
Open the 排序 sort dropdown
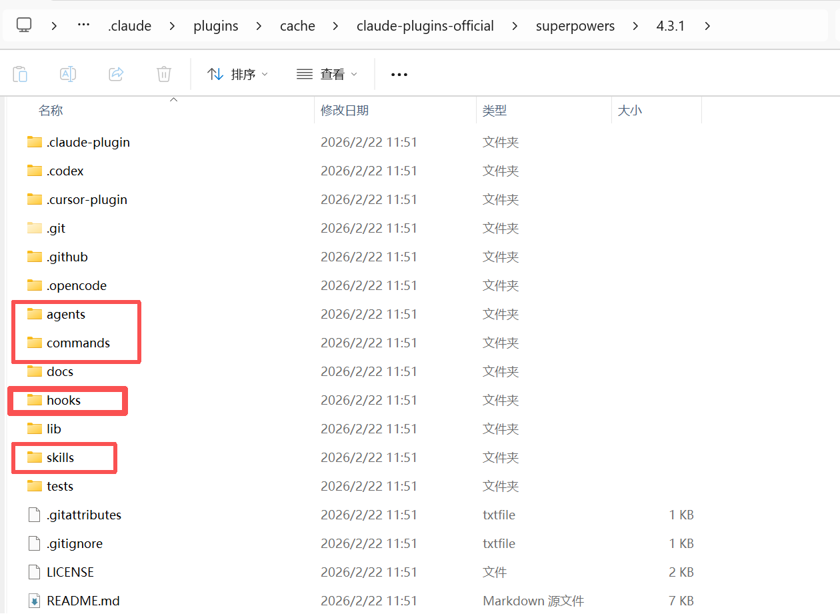pyautogui.click(x=237, y=74)
